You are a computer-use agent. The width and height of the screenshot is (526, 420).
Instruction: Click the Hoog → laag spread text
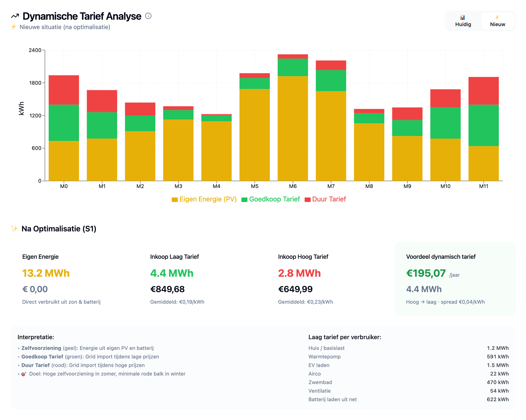click(445, 302)
